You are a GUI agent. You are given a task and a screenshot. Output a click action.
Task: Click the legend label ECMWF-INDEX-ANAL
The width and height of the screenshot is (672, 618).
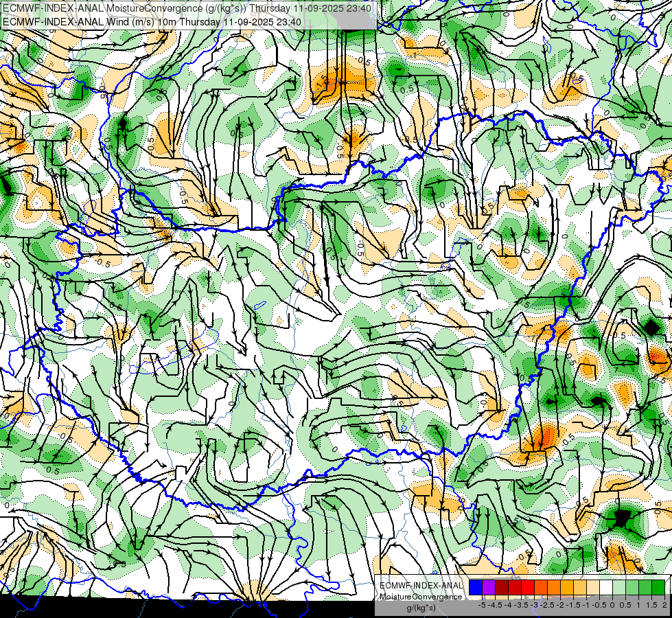tap(421, 586)
